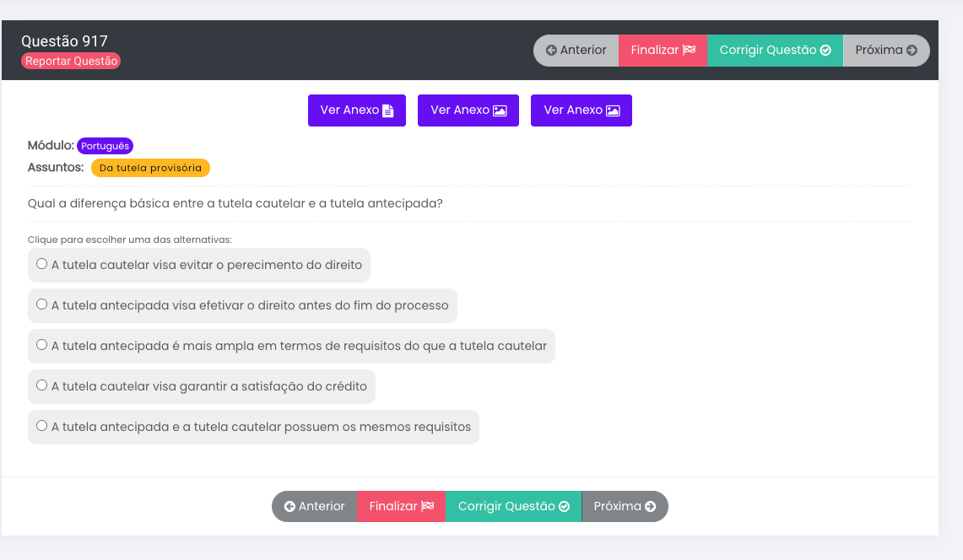Select the 'possuem os mesmos requisitos' alternative
Image resolution: width=963 pixels, height=560 pixels.
pyautogui.click(x=42, y=426)
